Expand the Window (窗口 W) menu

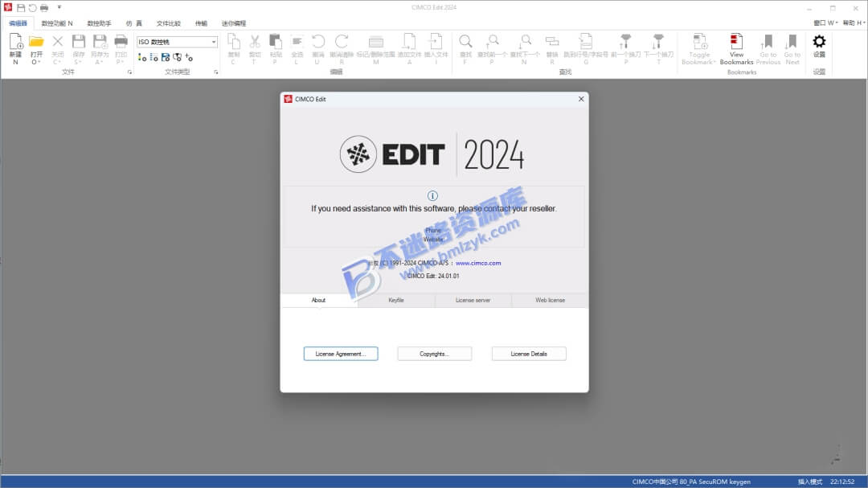click(825, 23)
